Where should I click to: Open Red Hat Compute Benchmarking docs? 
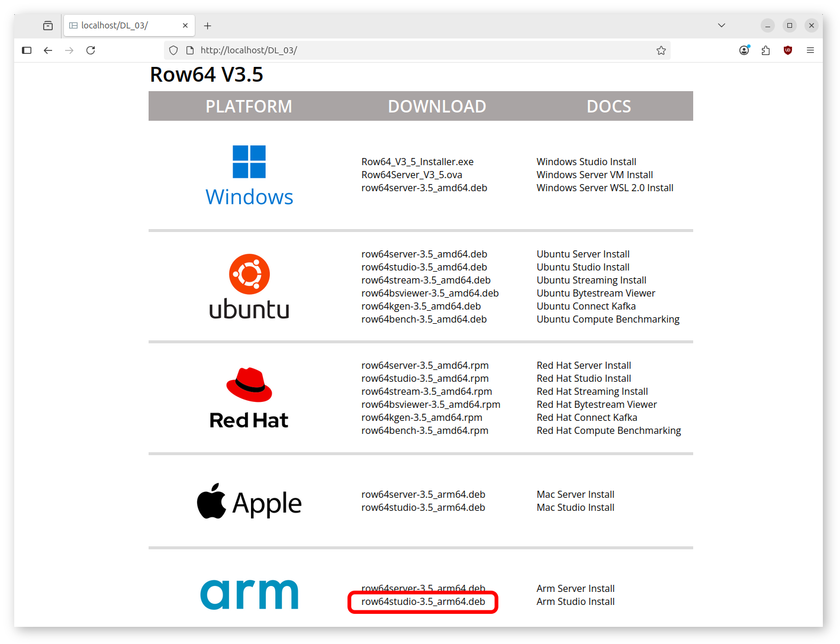tap(609, 430)
